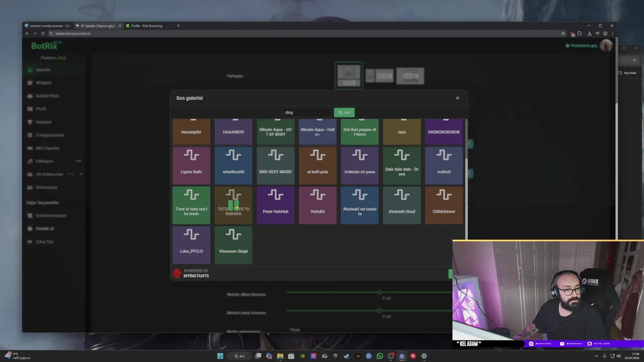Select the whattheshit sound tile

(233, 165)
